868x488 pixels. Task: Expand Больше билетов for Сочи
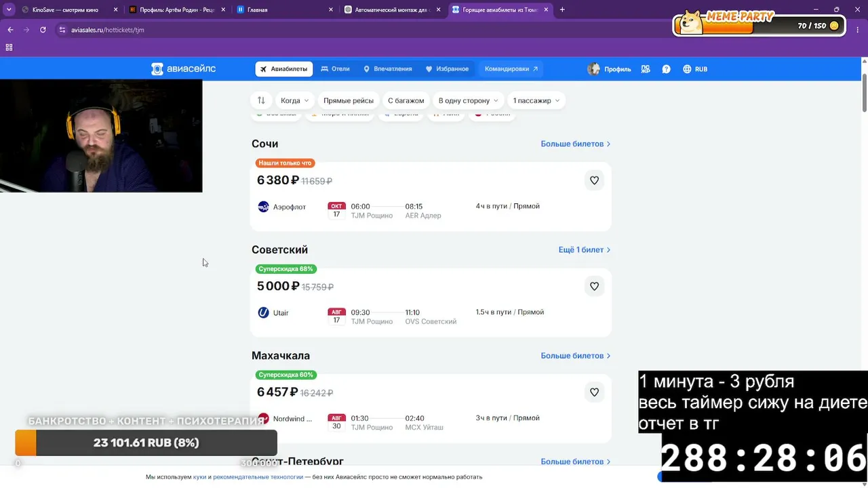pyautogui.click(x=576, y=144)
